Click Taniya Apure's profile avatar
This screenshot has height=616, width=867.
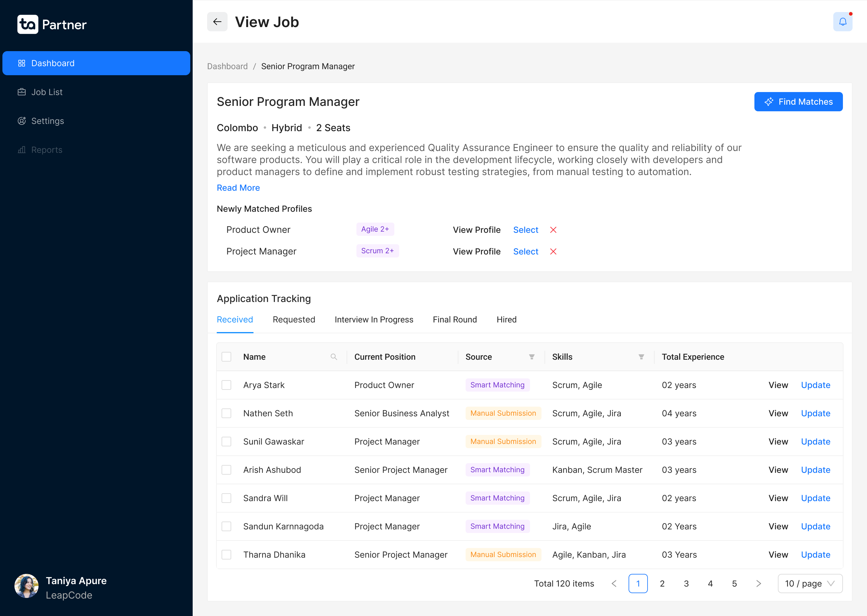click(26, 586)
